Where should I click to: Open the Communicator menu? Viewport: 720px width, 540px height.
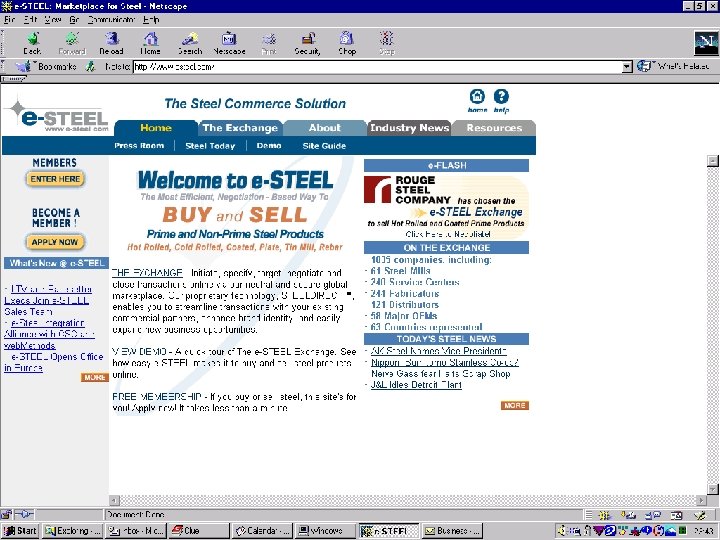pos(111,20)
